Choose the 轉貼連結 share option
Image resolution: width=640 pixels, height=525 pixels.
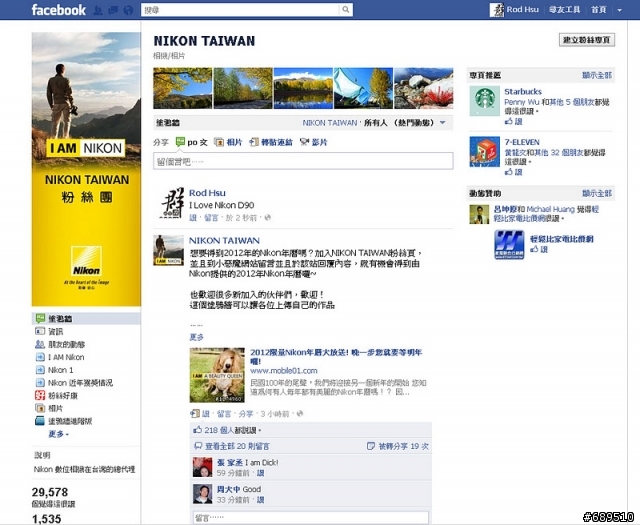[x=271, y=142]
